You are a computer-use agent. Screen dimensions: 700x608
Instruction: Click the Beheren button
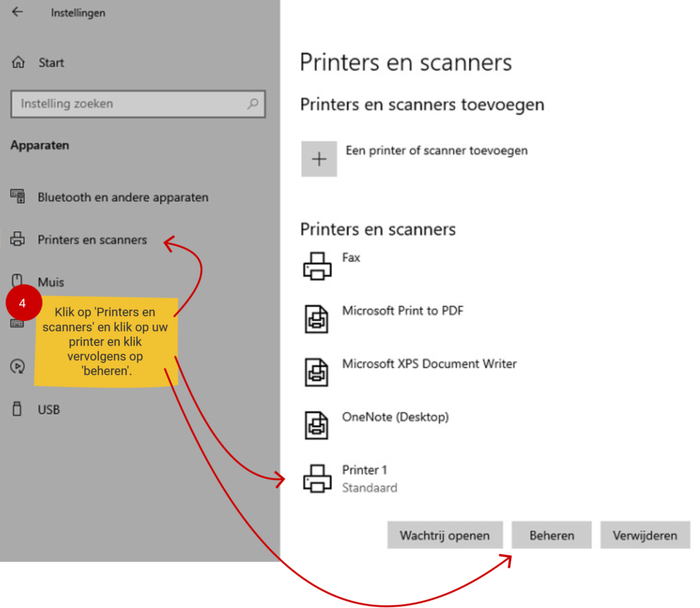552,535
